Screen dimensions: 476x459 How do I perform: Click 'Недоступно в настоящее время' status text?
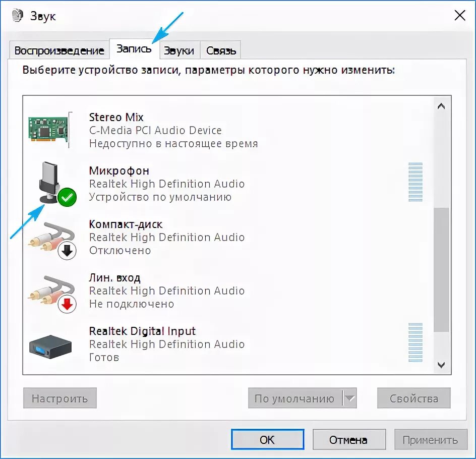173,144
